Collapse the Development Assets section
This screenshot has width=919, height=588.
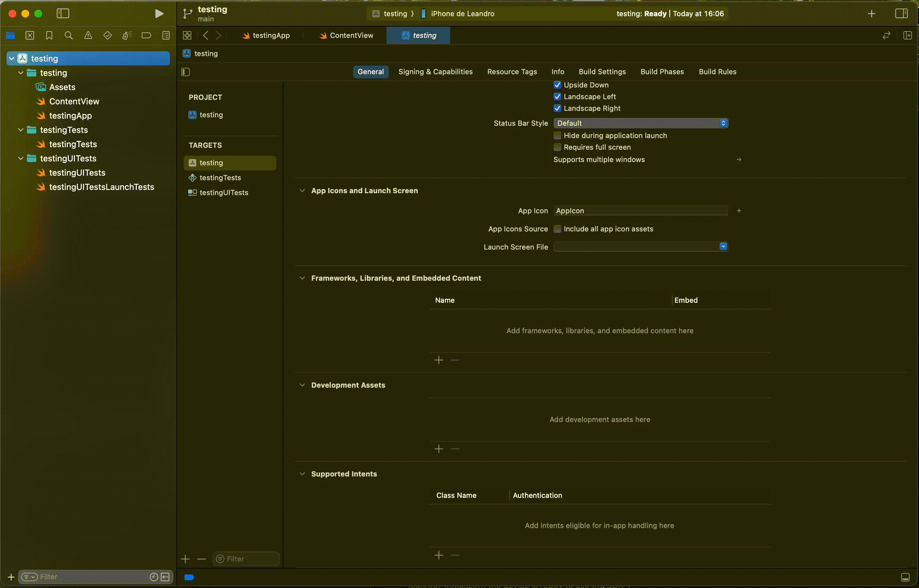tap(302, 385)
